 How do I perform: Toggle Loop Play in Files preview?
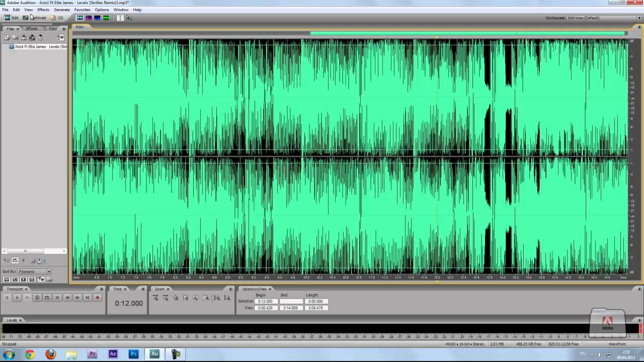pos(15,260)
